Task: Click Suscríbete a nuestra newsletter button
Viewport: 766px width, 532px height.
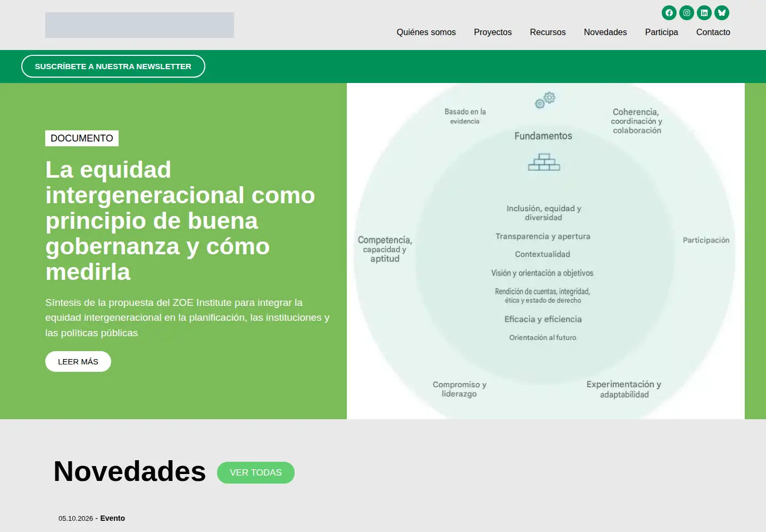Action: click(x=113, y=66)
